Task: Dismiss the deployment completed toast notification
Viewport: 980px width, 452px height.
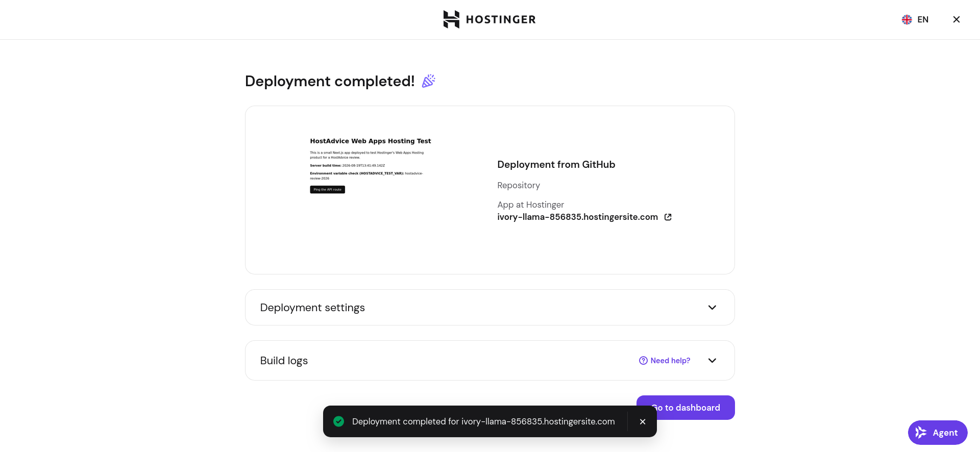Action: pyautogui.click(x=643, y=421)
